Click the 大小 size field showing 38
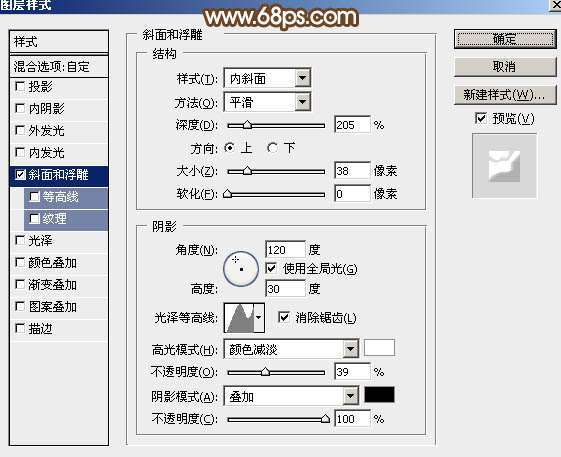 click(x=352, y=171)
